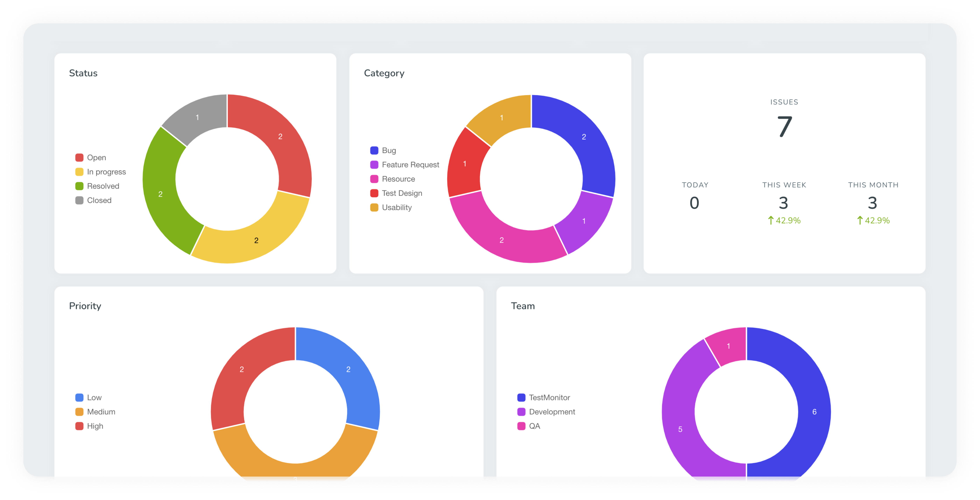980x500 pixels.
Task: Click the TODAY label
Action: (695, 185)
